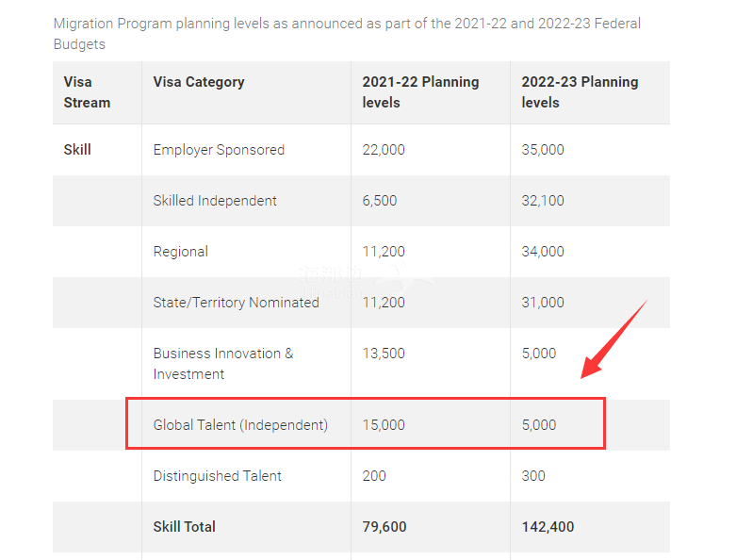This screenshot has width=736, height=560.
Task: Select the "Regional" visa category cell
Action: (181, 252)
